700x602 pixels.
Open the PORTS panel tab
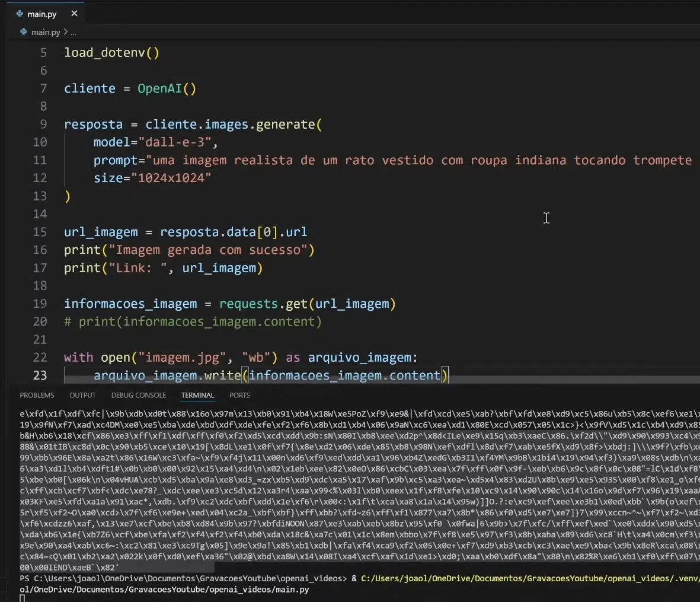(239, 395)
